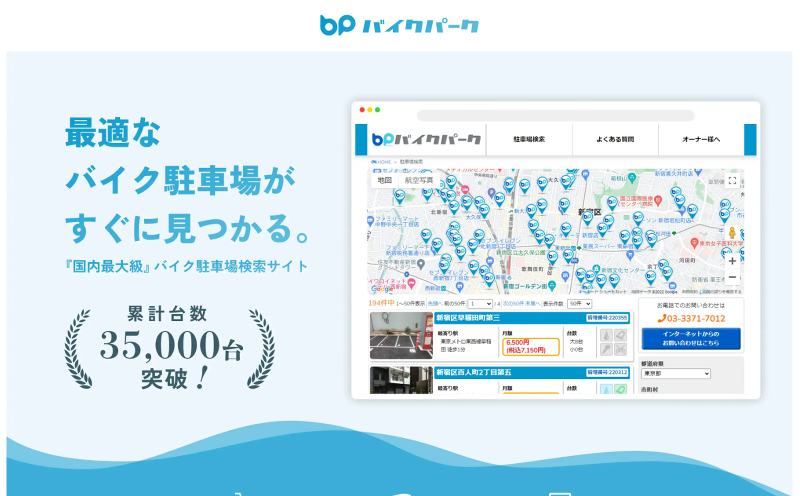Click the water-drop amenity icon in 早稲田町第三 listing
This screenshot has height=496, width=800.
606,335
